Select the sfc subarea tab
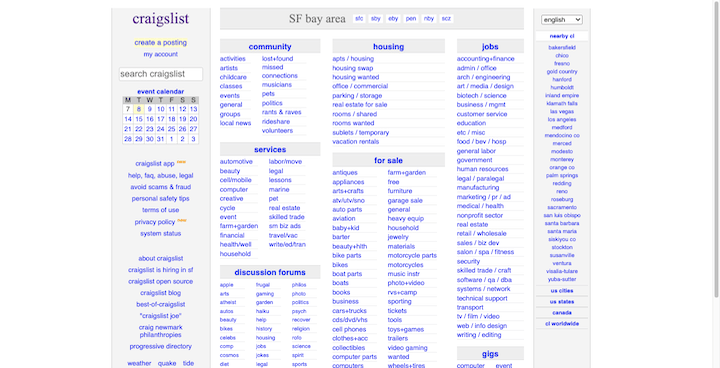720x368 pixels. click(359, 19)
